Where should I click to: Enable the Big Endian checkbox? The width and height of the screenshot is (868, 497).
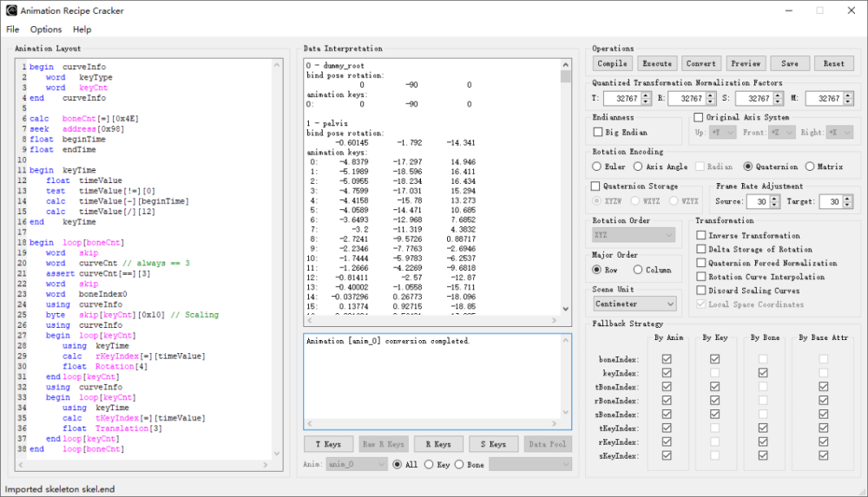(598, 132)
